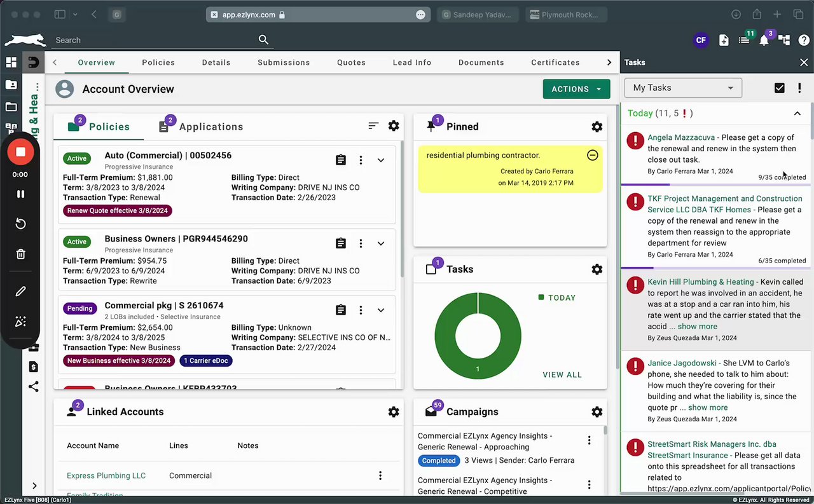Click into the Search field
Image resolution: width=814 pixels, height=504 pixels.
[x=155, y=40]
